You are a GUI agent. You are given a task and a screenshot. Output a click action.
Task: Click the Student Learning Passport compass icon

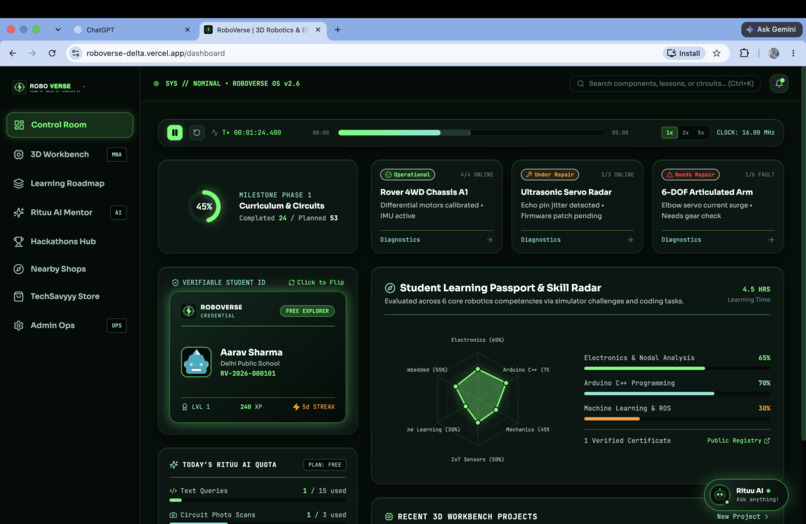[x=390, y=288]
